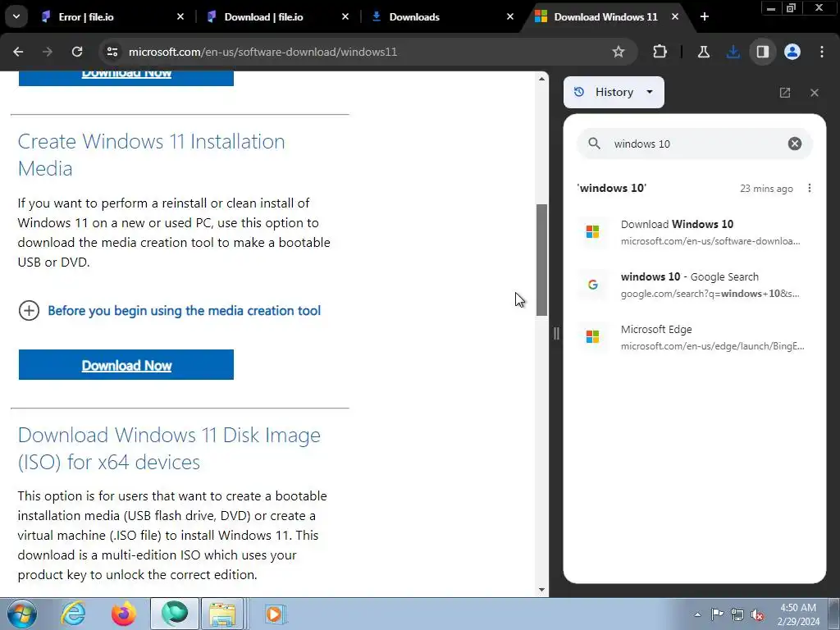840x630 pixels.
Task: Open a new tab with plus button
Action: coord(705,17)
